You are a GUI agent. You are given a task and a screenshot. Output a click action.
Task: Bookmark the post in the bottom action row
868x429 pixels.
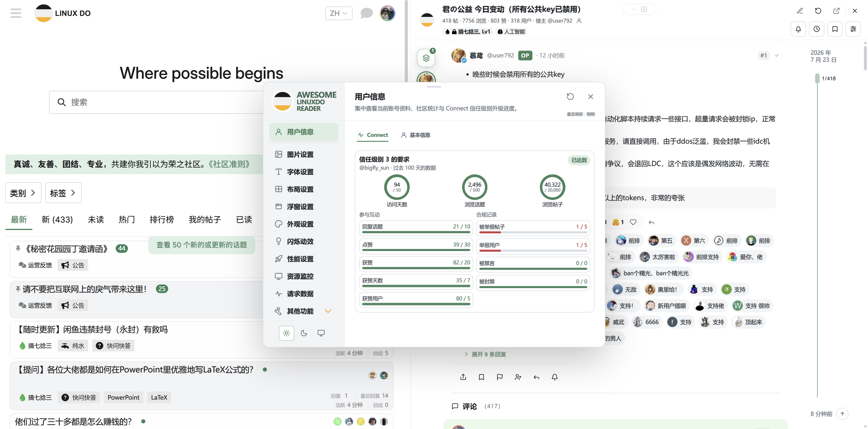(481, 377)
